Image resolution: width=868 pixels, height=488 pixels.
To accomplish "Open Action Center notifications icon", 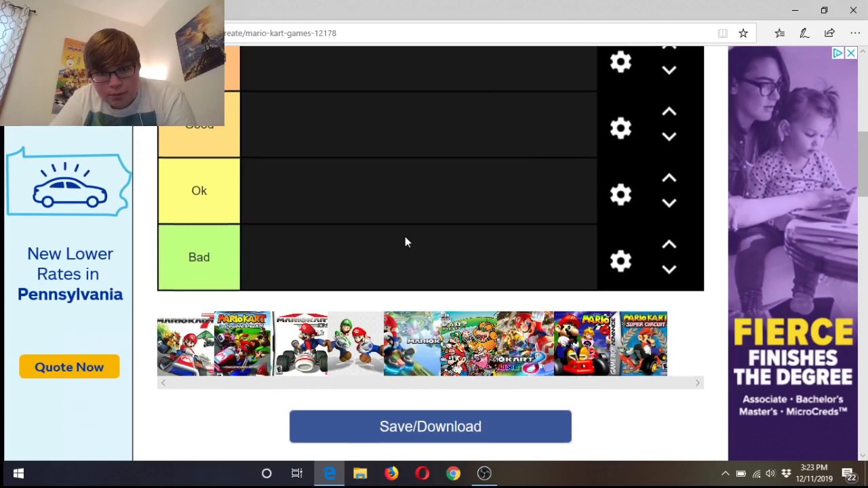I will coord(849,474).
